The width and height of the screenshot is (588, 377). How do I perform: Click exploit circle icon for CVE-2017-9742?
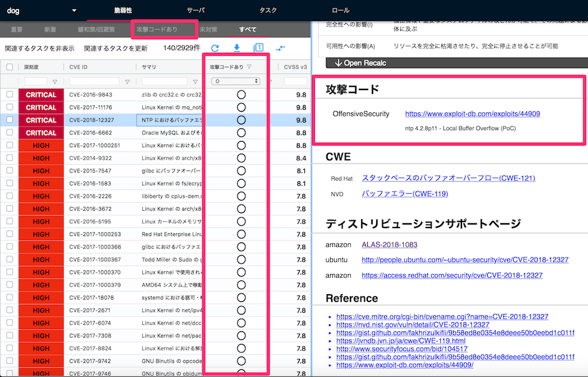[241, 361]
